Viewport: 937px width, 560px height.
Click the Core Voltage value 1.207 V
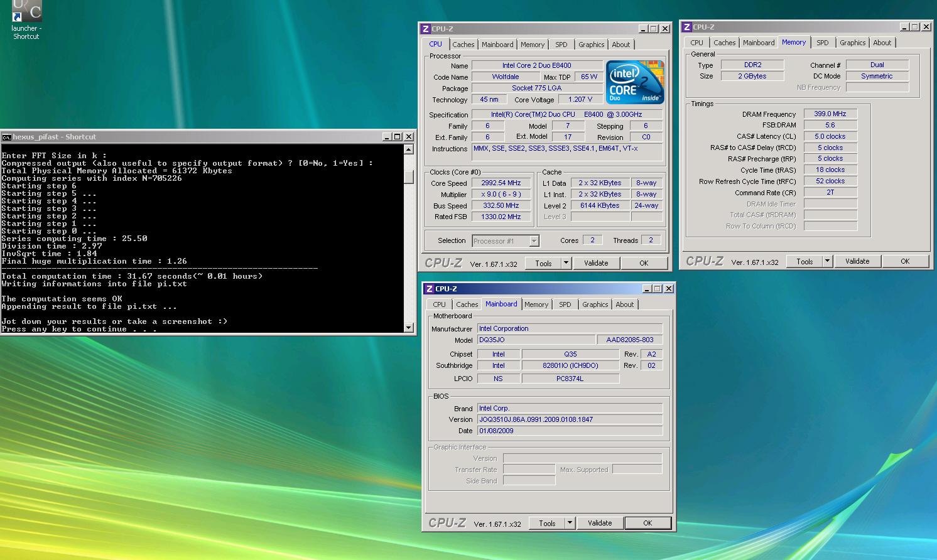pyautogui.click(x=580, y=99)
